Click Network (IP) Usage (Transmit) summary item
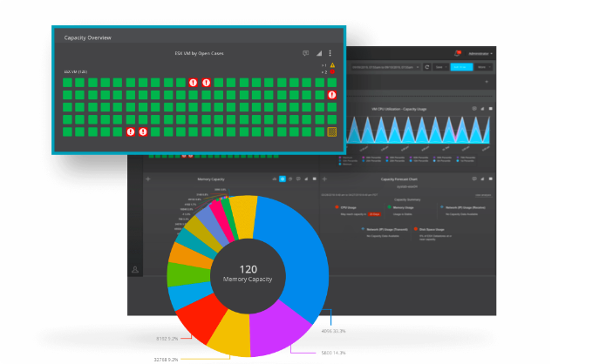606x364 pixels. coord(385,229)
